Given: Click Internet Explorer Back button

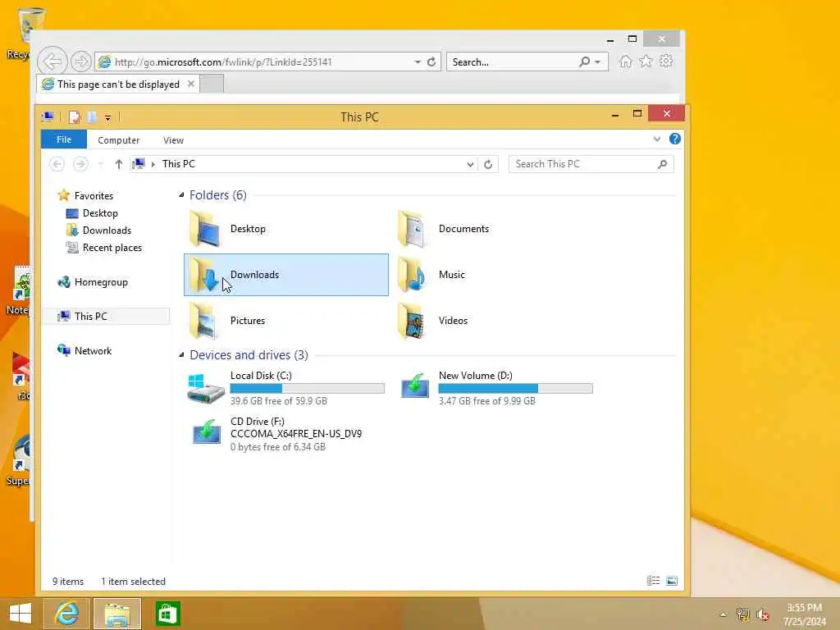Looking at the screenshot, I should 52,61.
